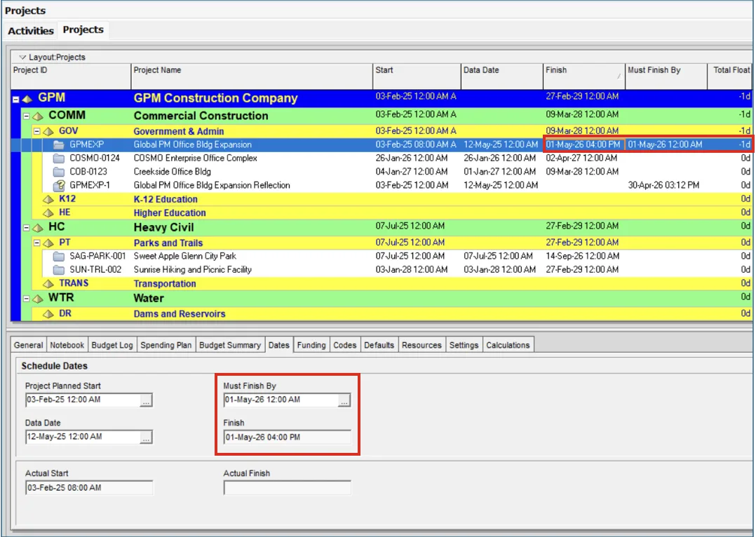Click inside the Actual Finish field

coord(287,488)
